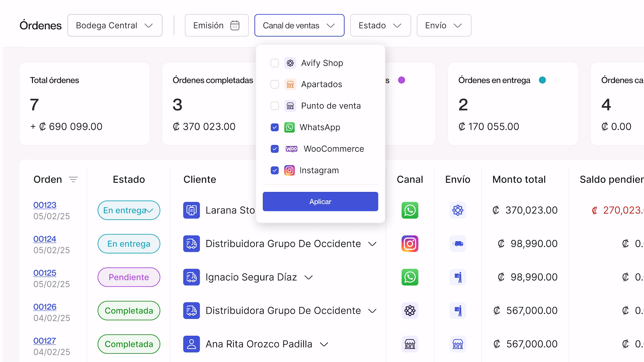This screenshot has width=644, height=362.
Task: Click the Pendiente status pill for order 00125
Action: click(129, 277)
